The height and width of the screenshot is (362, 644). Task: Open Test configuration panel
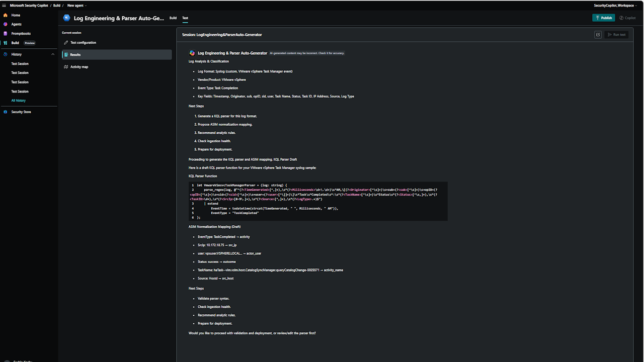click(117, 43)
